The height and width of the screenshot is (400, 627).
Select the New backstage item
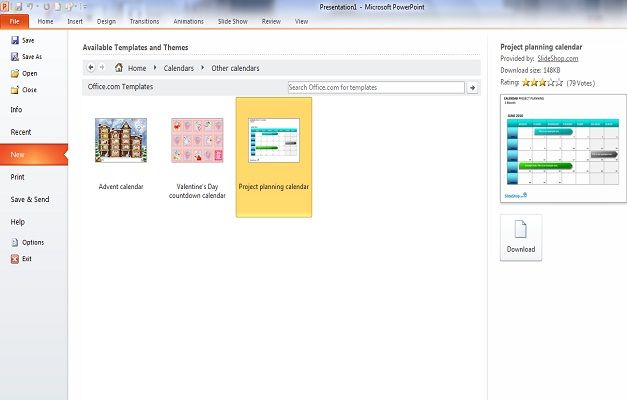(x=34, y=154)
